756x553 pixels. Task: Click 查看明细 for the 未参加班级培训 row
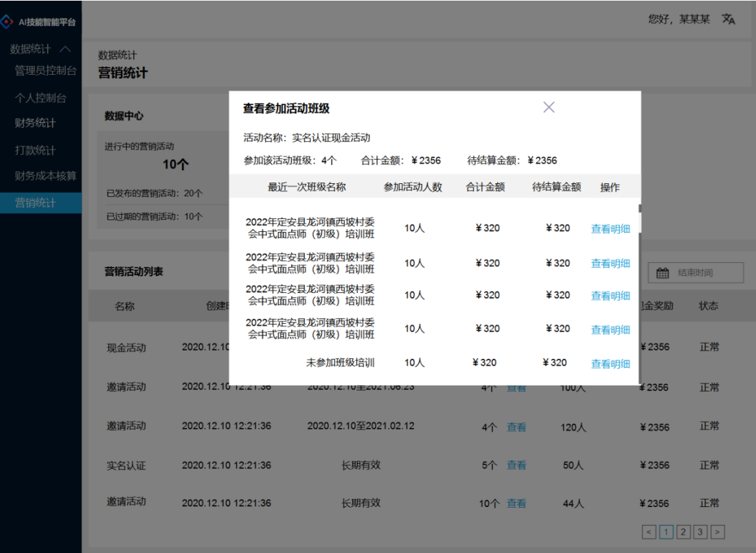pyautogui.click(x=610, y=363)
